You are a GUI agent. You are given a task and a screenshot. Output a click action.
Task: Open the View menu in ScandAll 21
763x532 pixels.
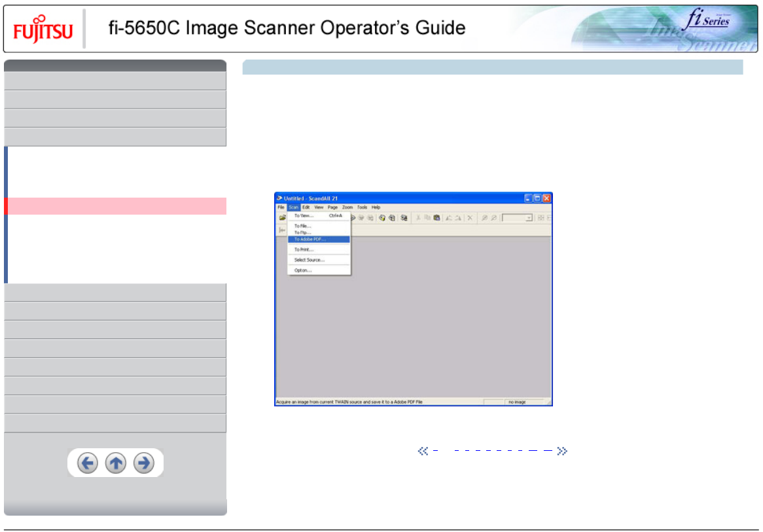coord(319,207)
